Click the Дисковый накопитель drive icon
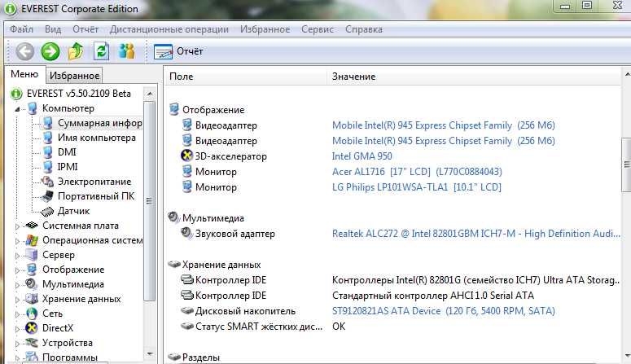The height and width of the screenshot is (364, 631). pos(187,311)
